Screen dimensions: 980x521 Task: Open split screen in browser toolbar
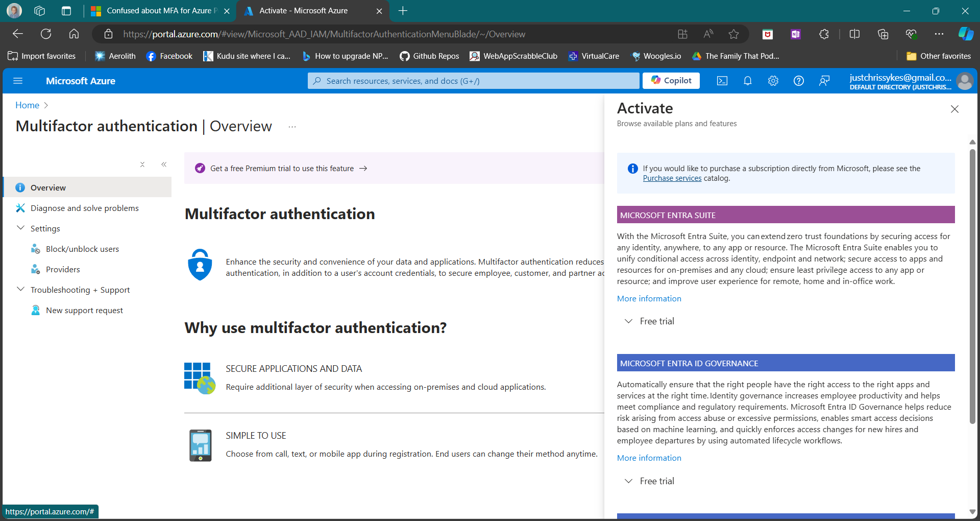(854, 34)
